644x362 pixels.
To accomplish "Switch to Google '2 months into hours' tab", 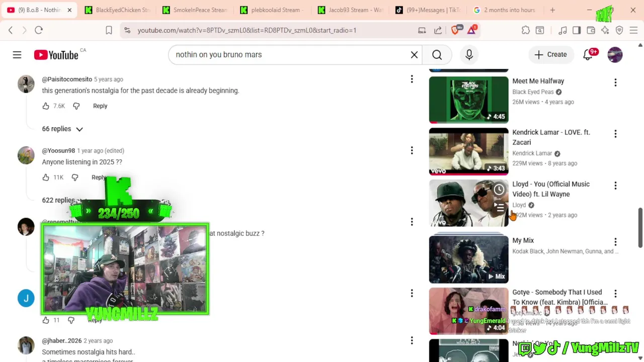I will coord(505,10).
